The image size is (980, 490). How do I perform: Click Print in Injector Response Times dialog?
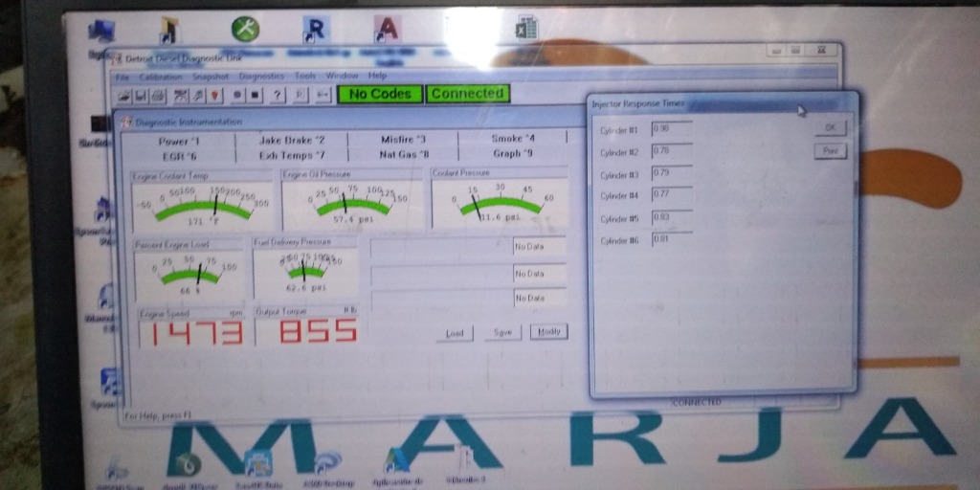[830, 150]
